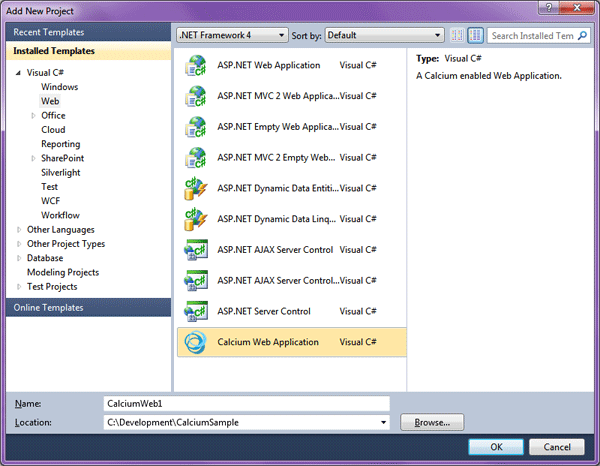600x466 pixels.
Task: Click the ASP.NET Web Application template icon
Action: click(196, 65)
